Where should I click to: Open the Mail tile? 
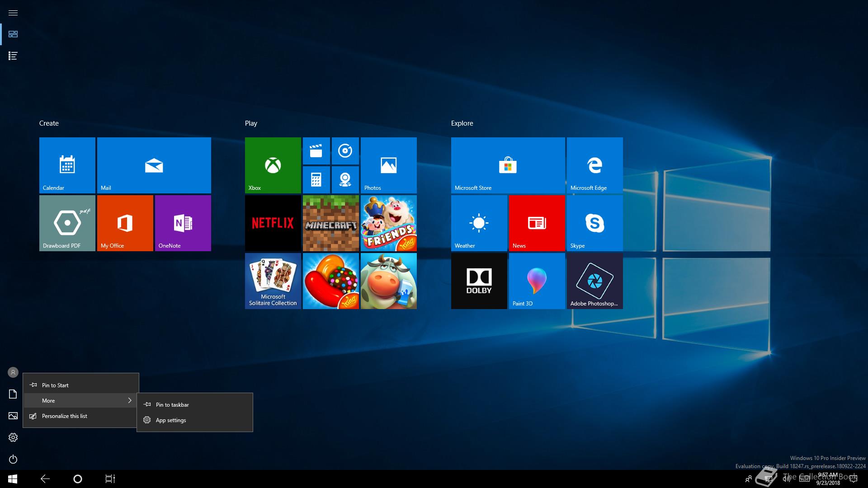(154, 165)
